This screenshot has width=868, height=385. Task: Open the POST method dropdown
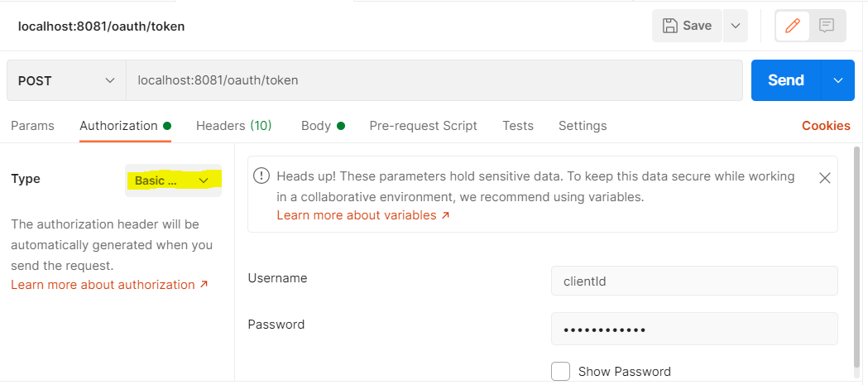point(66,80)
